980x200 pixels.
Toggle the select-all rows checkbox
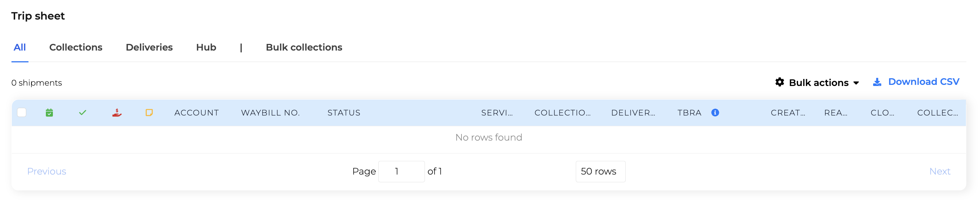(22, 113)
